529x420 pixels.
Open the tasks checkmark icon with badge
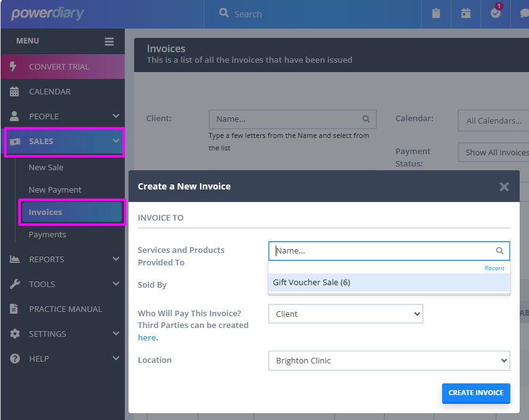[495, 14]
